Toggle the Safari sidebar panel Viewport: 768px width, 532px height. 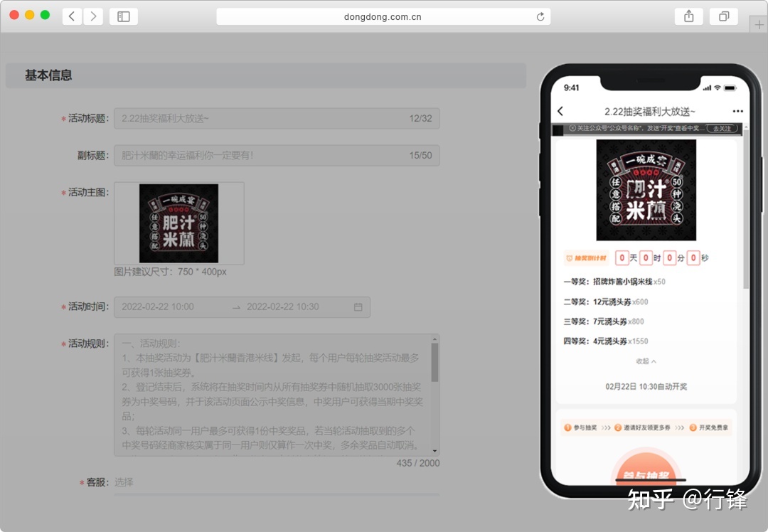coord(124,16)
